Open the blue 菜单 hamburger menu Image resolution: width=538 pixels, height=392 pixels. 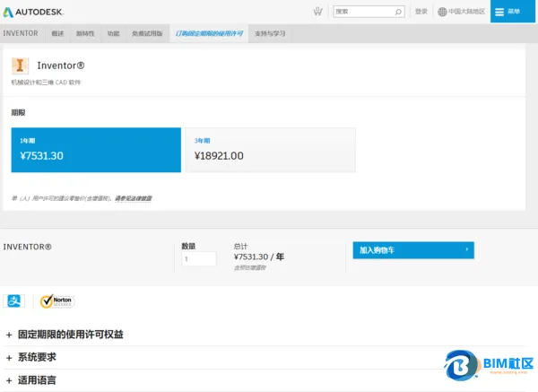pos(512,12)
